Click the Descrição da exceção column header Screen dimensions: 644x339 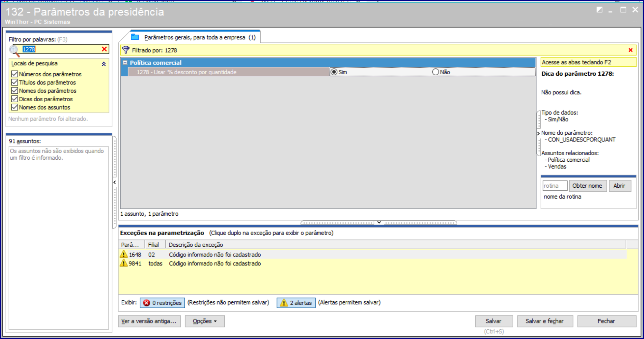[x=395, y=245]
